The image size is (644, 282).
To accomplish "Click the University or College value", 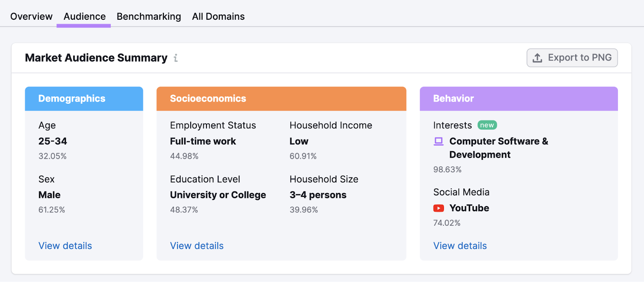I will [x=218, y=195].
